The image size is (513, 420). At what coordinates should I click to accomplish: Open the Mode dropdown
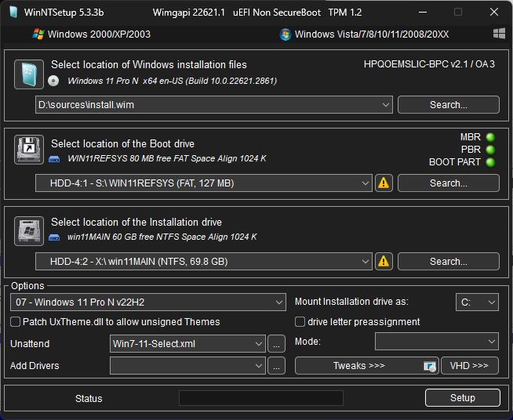(437, 341)
